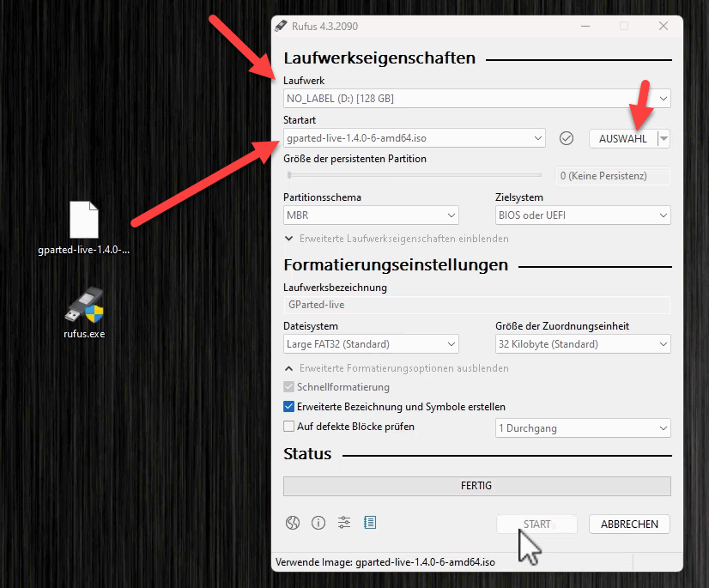Image resolution: width=709 pixels, height=588 pixels.
Task: Minimize the Rufus window
Action: coord(585,26)
